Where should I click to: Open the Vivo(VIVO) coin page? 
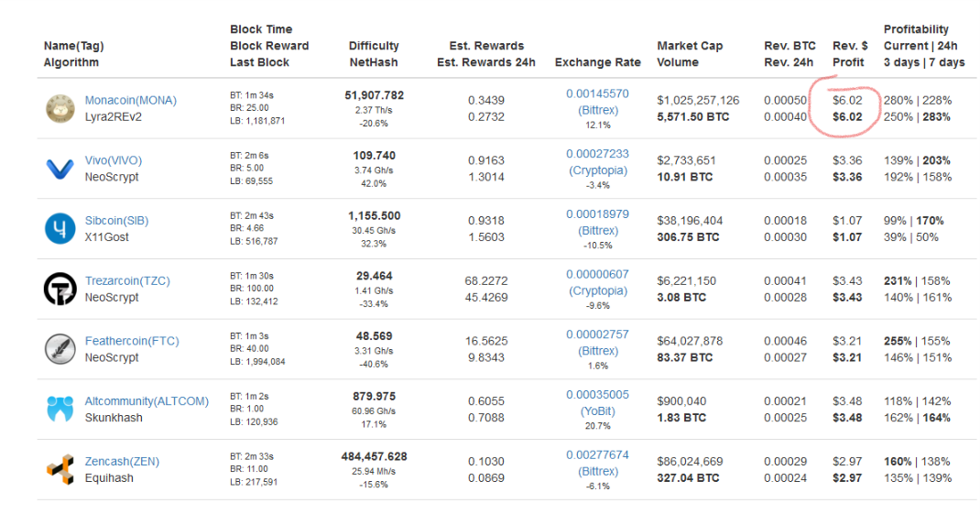(x=114, y=160)
